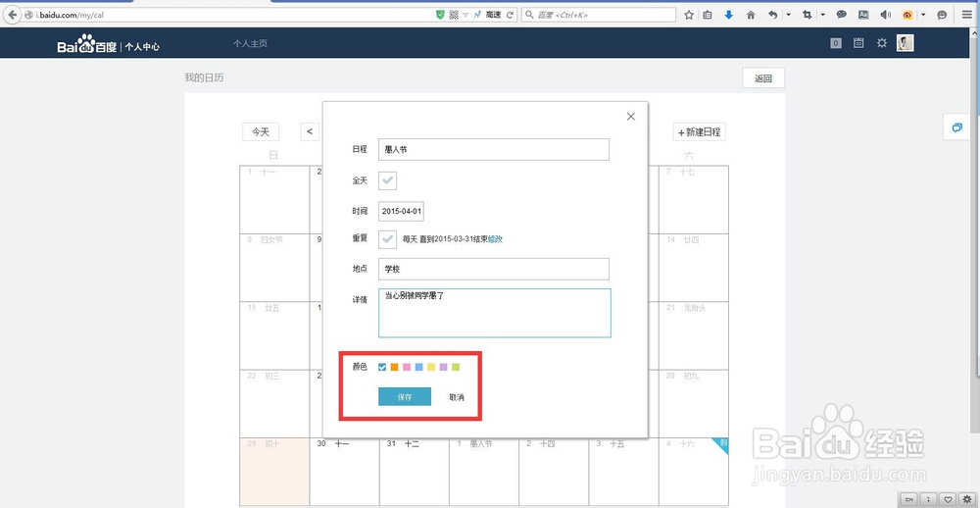The height and width of the screenshot is (508, 980).
Task: Go to the browser home page icon
Action: coord(751,15)
